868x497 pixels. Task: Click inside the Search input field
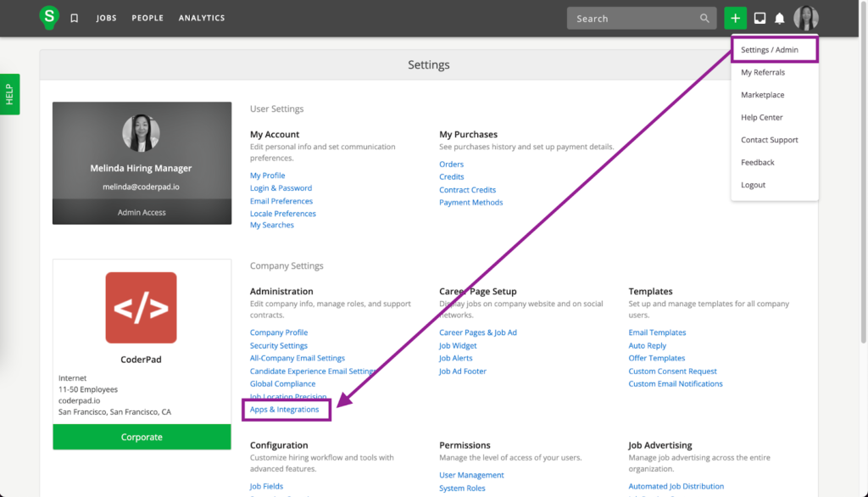(x=636, y=18)
